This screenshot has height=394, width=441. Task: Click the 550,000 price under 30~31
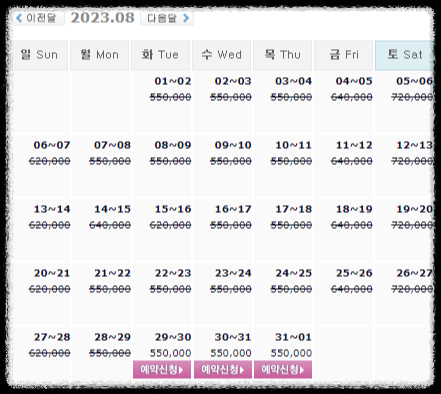231,353
